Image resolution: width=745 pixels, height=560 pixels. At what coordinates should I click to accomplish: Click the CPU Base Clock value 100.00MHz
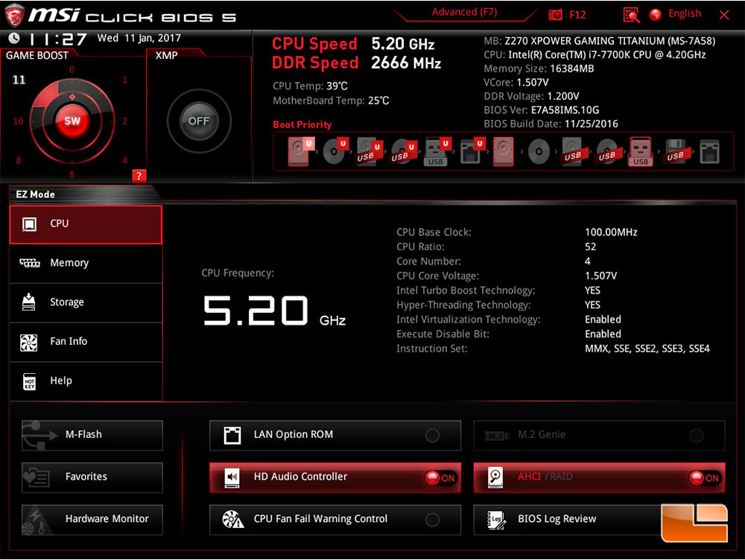(611, 232)
